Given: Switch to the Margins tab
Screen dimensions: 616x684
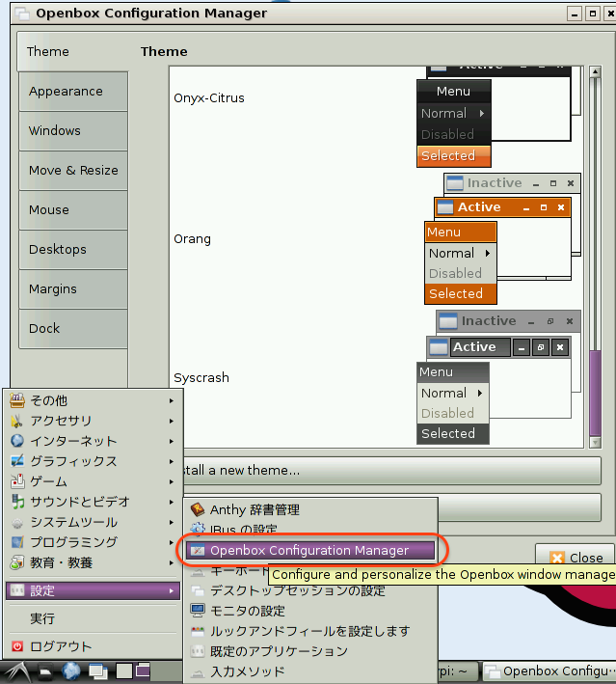Looking at the screenshot, I should point(73,288).
